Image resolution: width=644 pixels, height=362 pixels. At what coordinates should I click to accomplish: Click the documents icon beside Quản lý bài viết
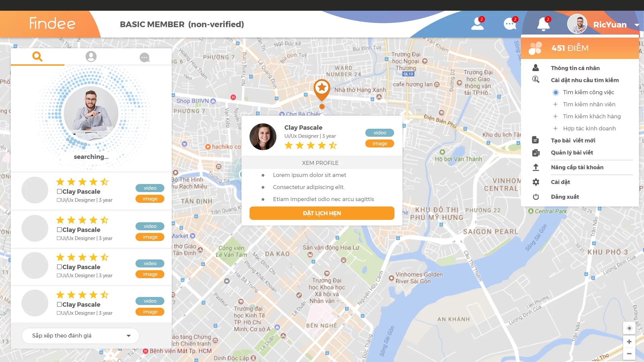point(536,153)
